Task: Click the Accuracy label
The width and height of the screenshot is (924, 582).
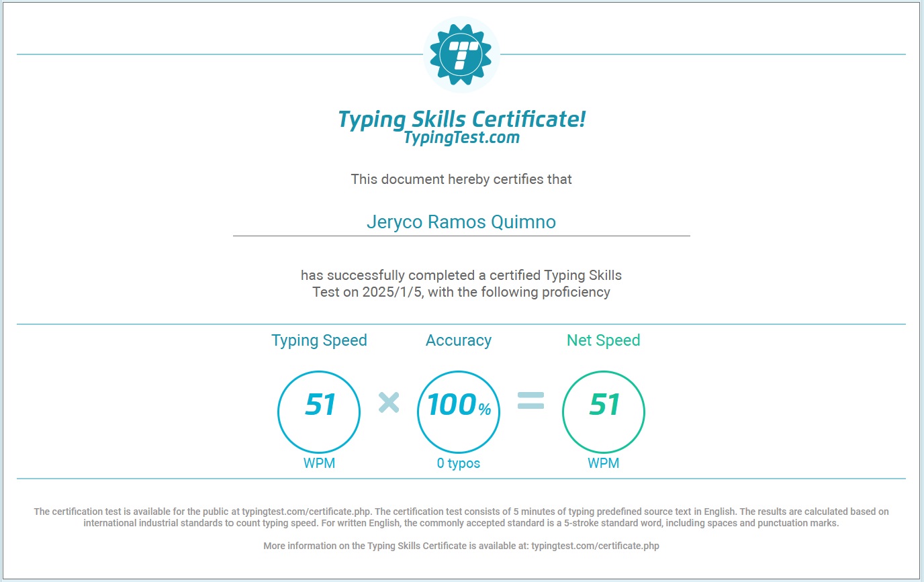Action: tap(459, 340)
